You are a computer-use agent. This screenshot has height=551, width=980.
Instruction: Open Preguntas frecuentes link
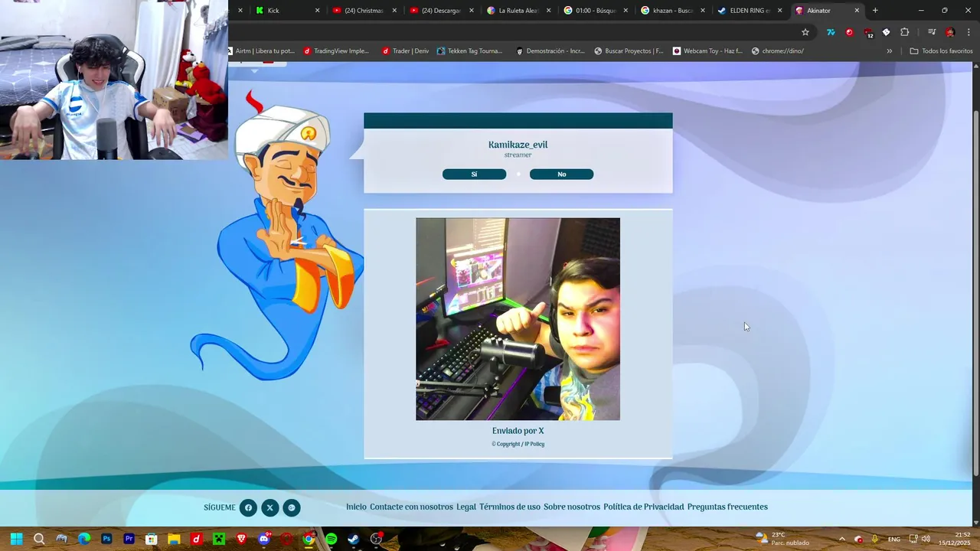(x=727, y=507)
